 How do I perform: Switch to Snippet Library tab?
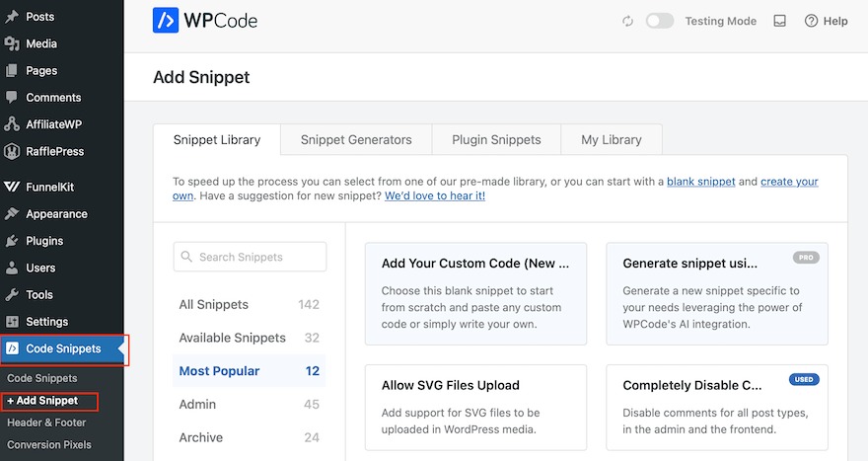(x=217, y=139)
